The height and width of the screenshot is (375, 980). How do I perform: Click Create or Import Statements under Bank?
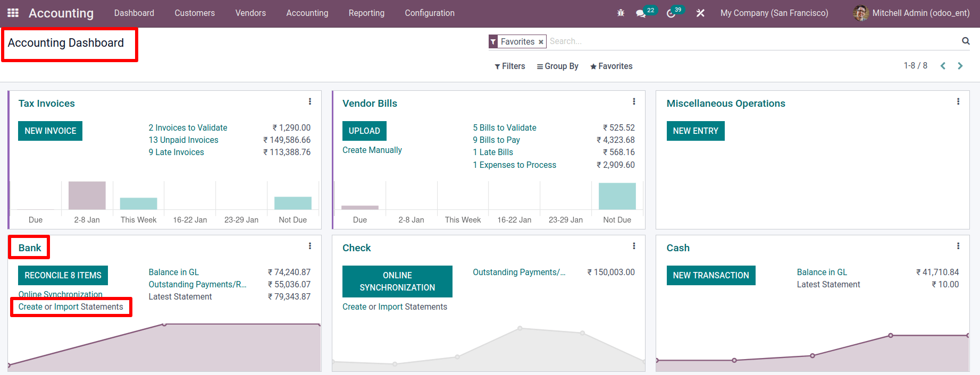(x=71, y=306)
